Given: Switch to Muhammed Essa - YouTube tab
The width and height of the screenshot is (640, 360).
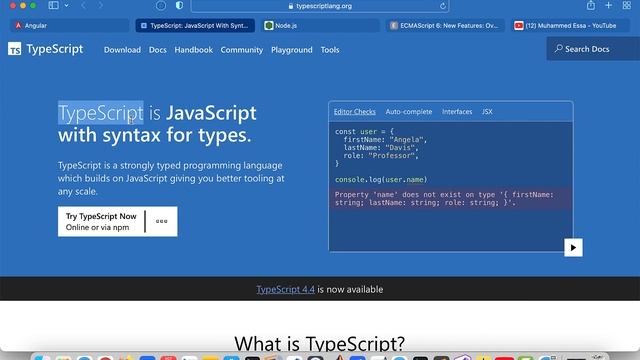Looking at the screenshot, I should 571,25.
